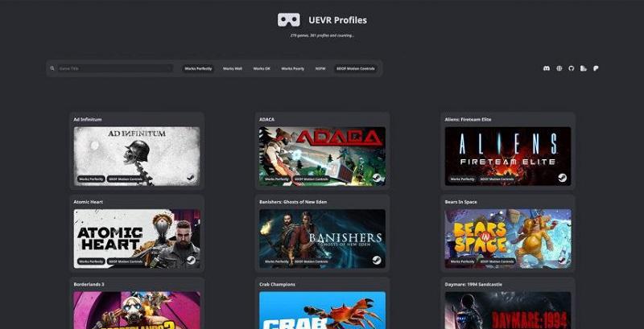
Task: Open the Atomic Heart title link
Action: 89,202
